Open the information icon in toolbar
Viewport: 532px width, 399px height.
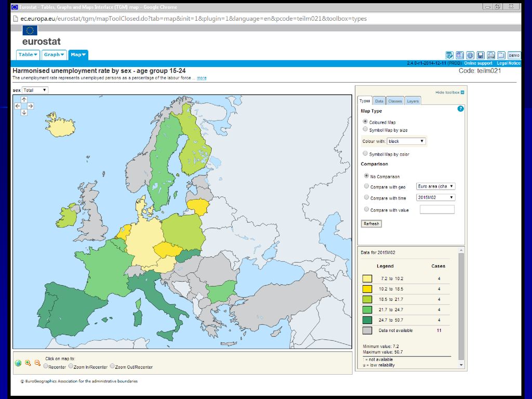pyautogui.click(x=470, y=55)
